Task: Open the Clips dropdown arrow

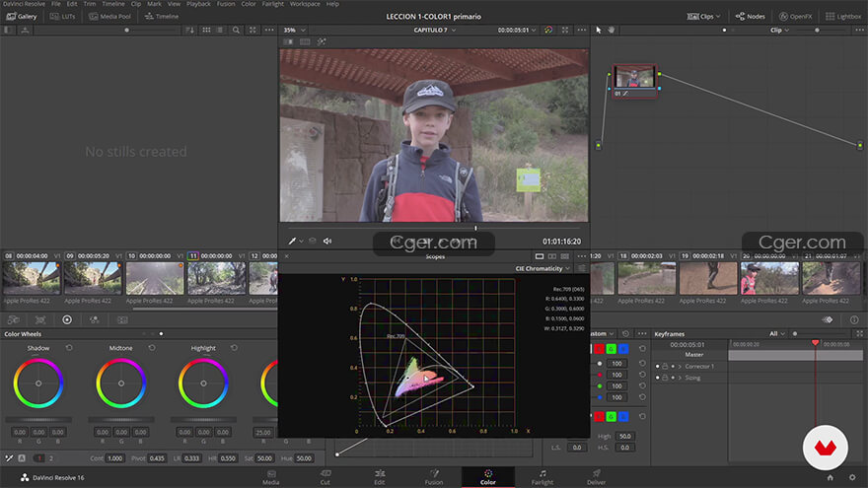Action: (x=718, y=17)
